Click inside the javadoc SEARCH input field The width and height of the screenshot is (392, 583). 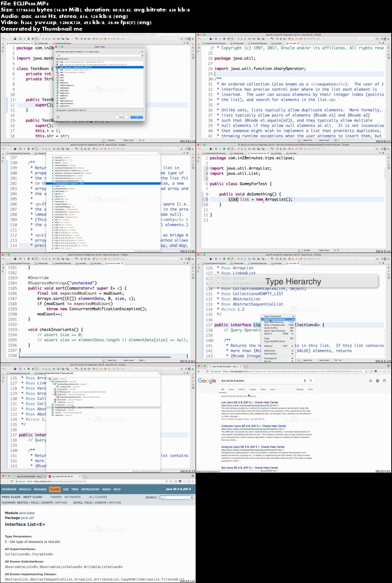pyautogui.click(x=177, y=498)
